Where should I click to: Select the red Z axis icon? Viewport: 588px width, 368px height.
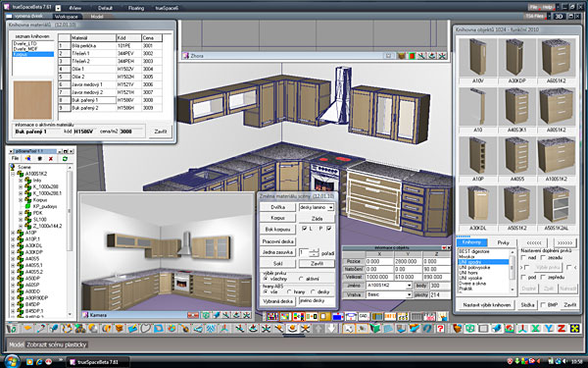(562, 329)
